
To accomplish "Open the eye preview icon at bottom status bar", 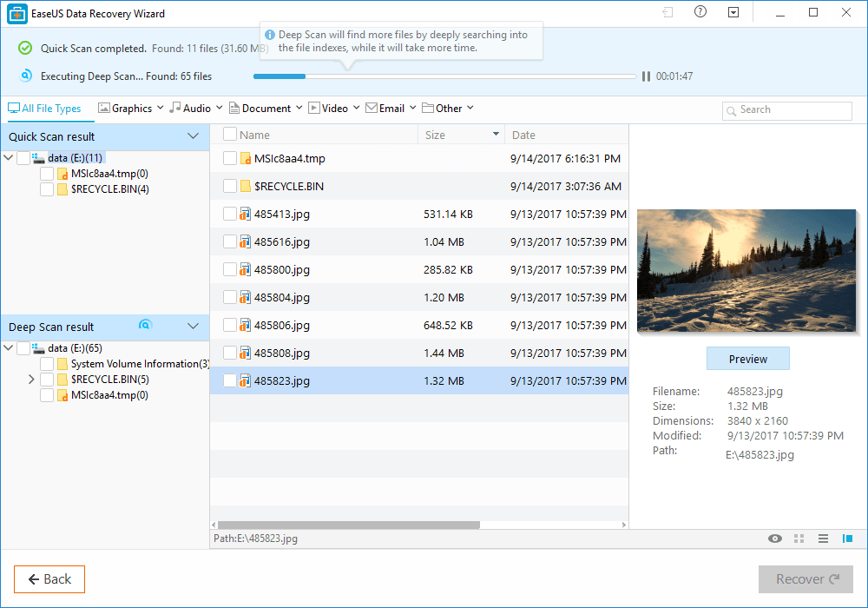I will click(x=774, y=539).
